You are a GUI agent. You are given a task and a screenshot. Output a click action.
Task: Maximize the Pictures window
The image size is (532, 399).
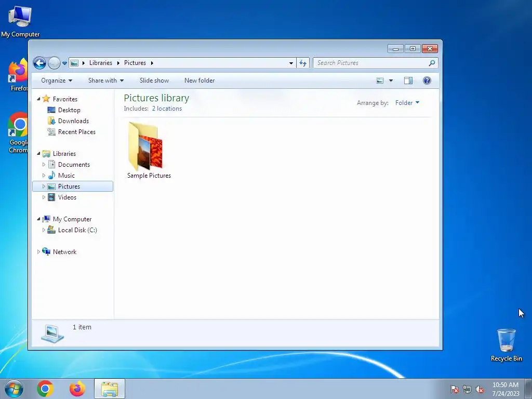pyautogui.click(x=413, y=49)
